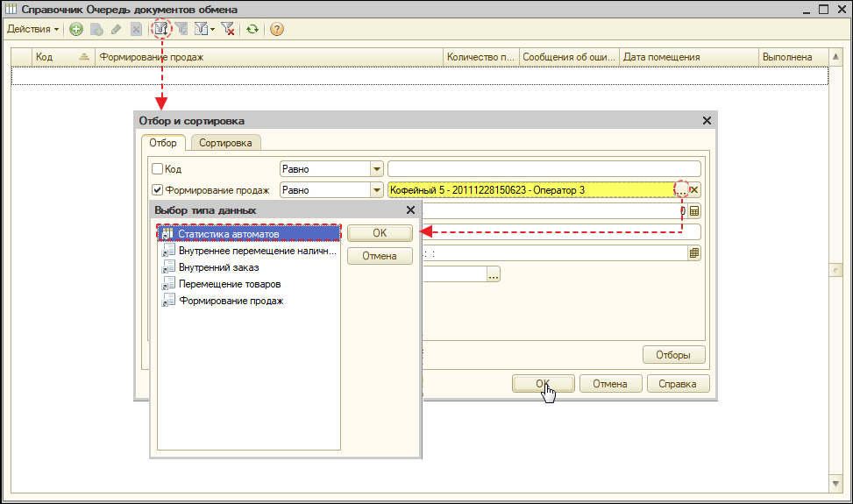This screenshot has height=504, width=853.
Task: Close the Отбор и сортировка dialog
Action: coord(707,121)
